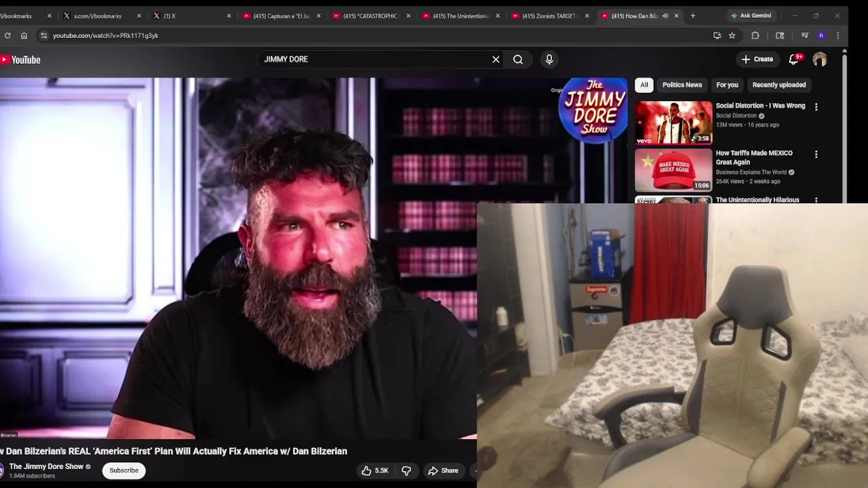Click Ask Gemini button

751,16
